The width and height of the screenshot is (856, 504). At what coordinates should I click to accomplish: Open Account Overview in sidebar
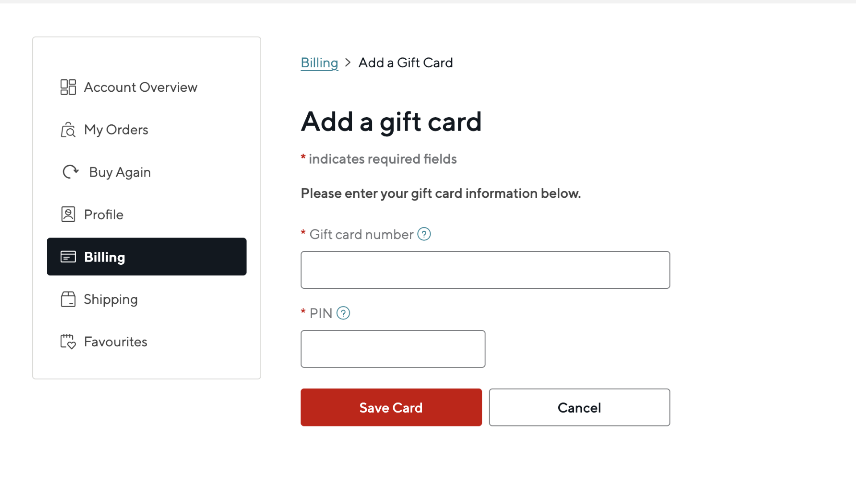click(140, 87)
